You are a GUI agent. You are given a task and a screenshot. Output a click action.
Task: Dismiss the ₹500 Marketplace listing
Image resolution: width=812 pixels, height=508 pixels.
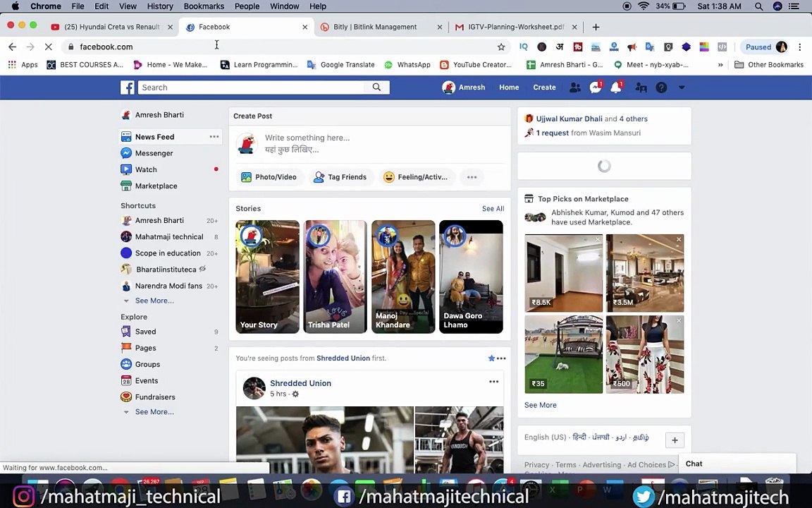pyautogui.click(x=678, y=320)
